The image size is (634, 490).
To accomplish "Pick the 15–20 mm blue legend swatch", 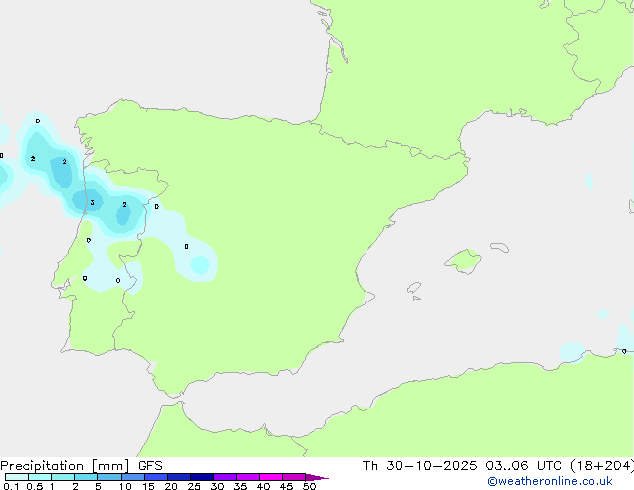I will [x=156, y=477].
